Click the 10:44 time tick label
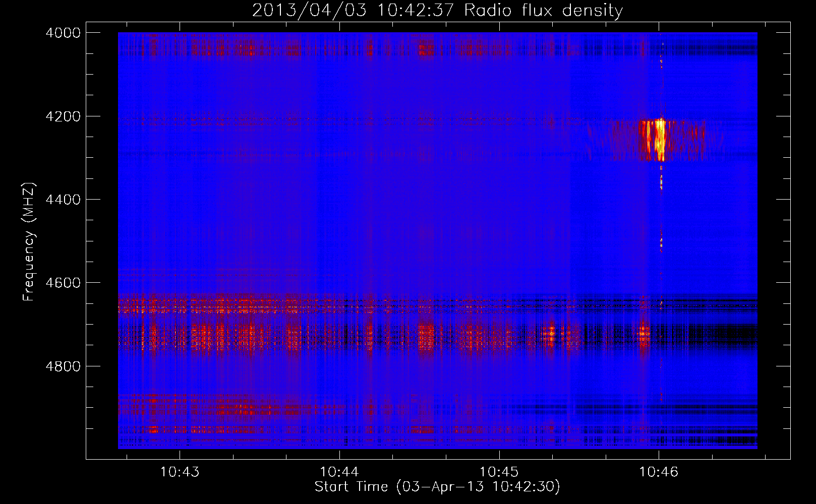Screen dimensions: 816x504 pos(339,472)
